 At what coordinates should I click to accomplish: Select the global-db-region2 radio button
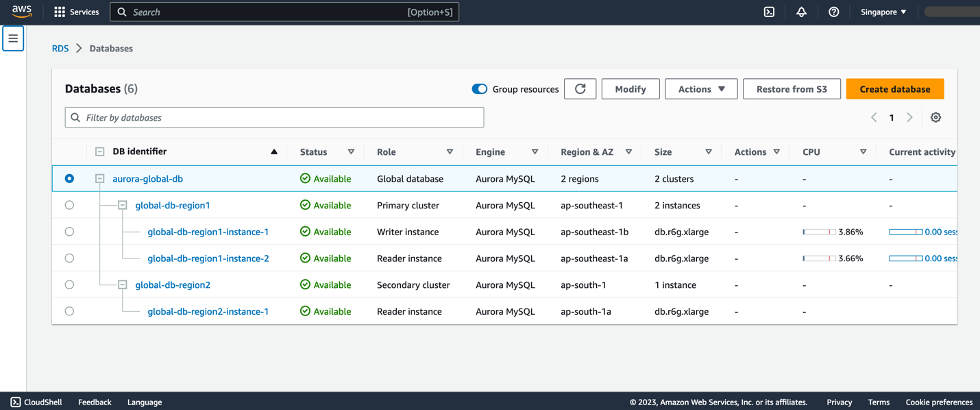(69, 285)
